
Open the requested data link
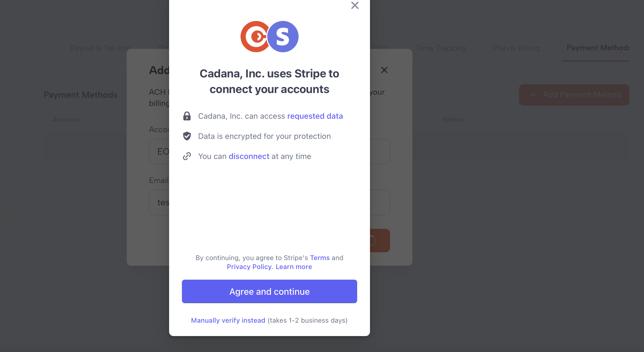pyautogui.click(x=315, y=116)
